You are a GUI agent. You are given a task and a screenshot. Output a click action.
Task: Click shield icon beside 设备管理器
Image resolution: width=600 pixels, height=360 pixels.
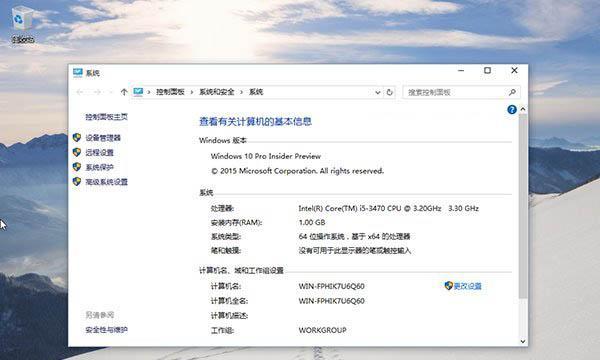pos(77,138)
